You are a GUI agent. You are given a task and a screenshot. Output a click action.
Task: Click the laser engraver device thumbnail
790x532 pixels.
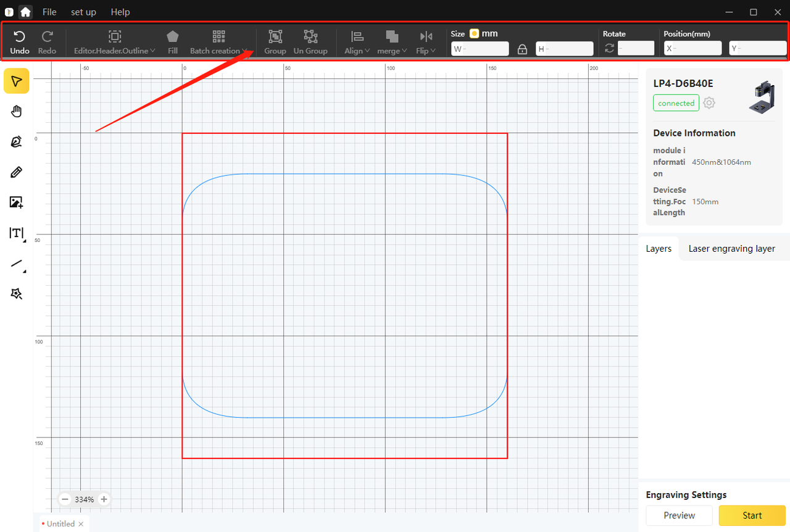[x=763, y=98]
